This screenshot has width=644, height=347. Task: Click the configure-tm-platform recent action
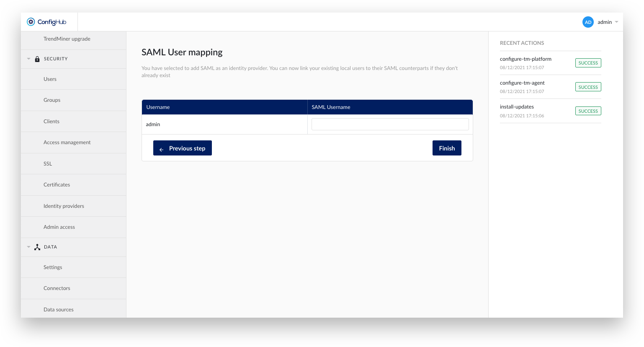coord(526,59)
